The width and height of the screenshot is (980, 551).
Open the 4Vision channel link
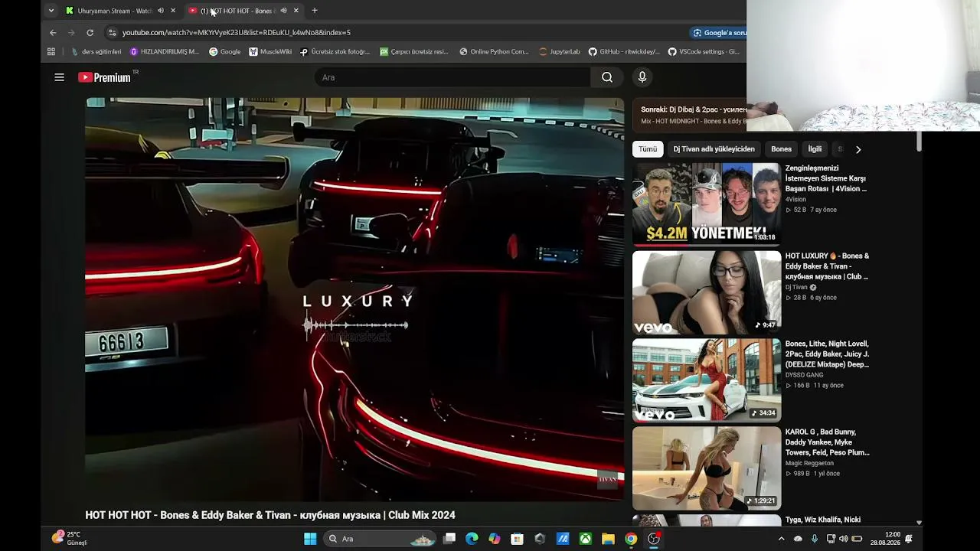click(x=795, y=200)
